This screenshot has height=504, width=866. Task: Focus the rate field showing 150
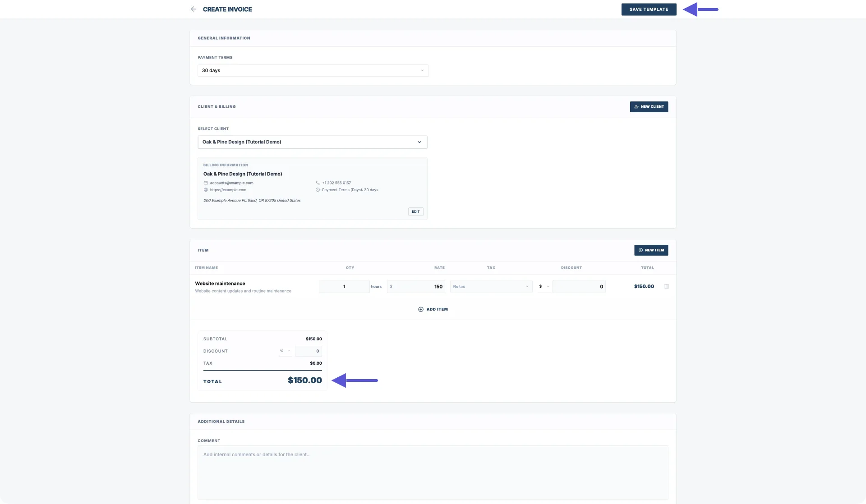[416, 286]
